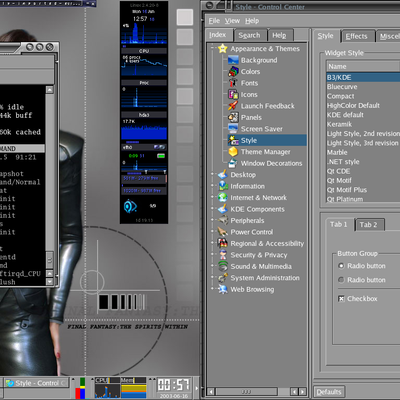Select the Qt CDE widget style
This screenshot has width=400, height=400.
pyautogui.click(x=363, y=171)
